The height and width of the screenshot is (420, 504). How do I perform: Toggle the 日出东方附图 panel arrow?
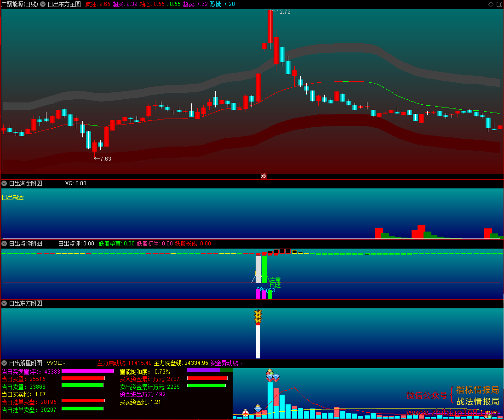(x=4, y=303)
